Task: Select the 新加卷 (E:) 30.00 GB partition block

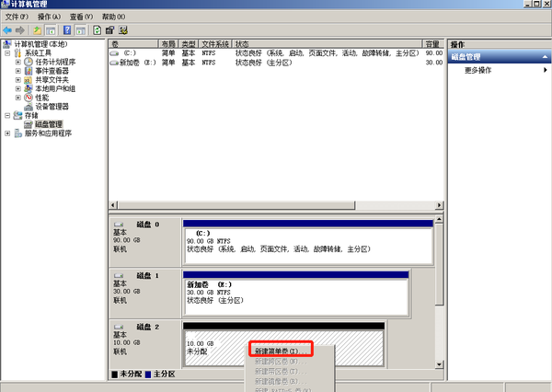Action: coord(295,294)
